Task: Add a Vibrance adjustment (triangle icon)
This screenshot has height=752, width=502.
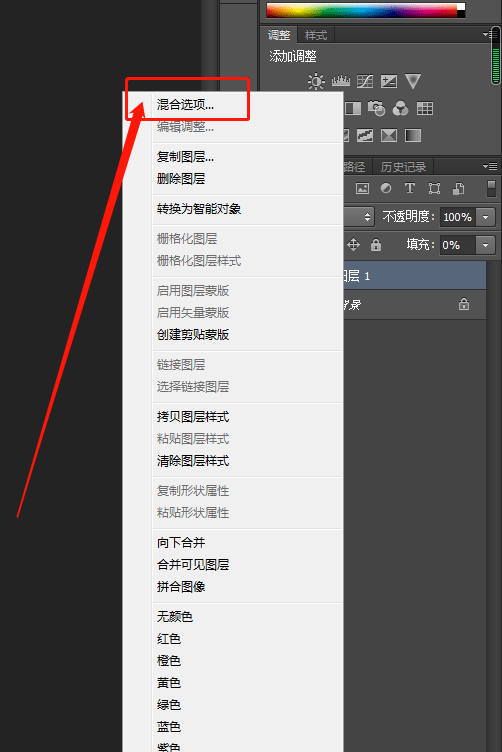Action: tap(413, 81)
